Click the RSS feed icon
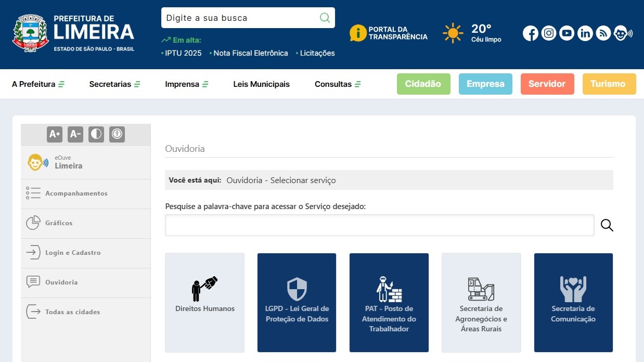Screen dimensions: 644x362 (x=603, y=33)
